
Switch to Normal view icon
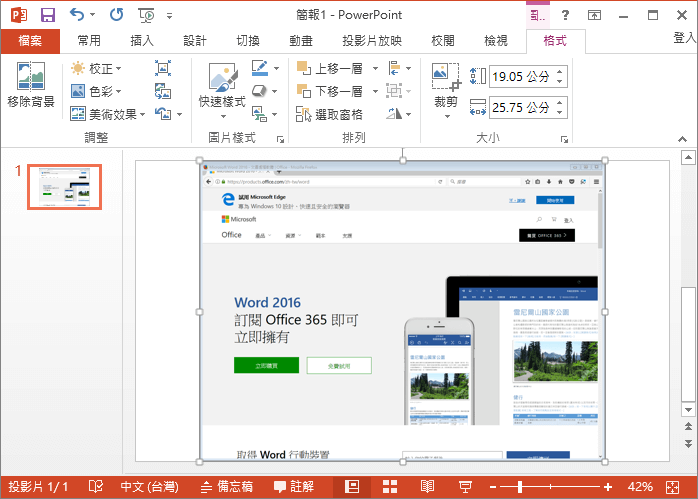pos(352,487)
